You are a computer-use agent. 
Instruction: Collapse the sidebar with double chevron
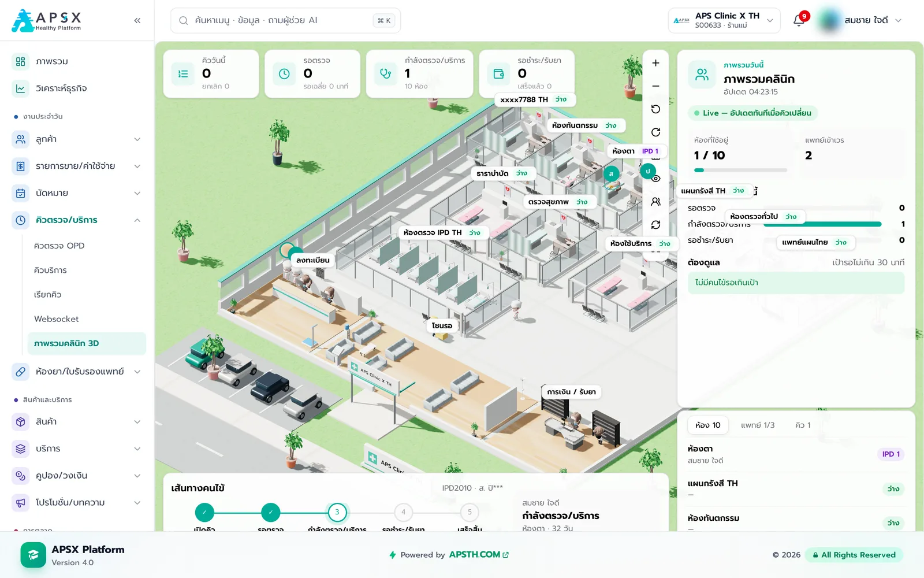point(137,21)
